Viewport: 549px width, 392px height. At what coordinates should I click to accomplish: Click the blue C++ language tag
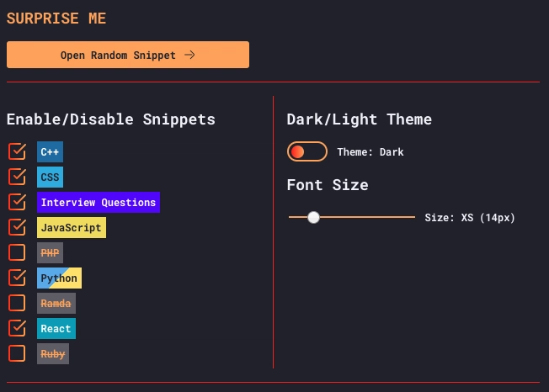pos(50,152)
